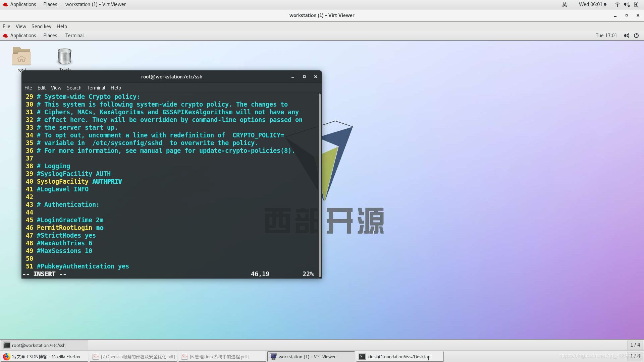Screen dimensions: 644x362
Task: Click View menu in Virt Viewer
Action: pos(21,26)
